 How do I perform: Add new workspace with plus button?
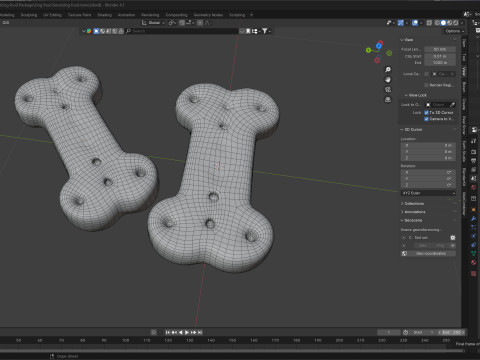pos(251,15)
